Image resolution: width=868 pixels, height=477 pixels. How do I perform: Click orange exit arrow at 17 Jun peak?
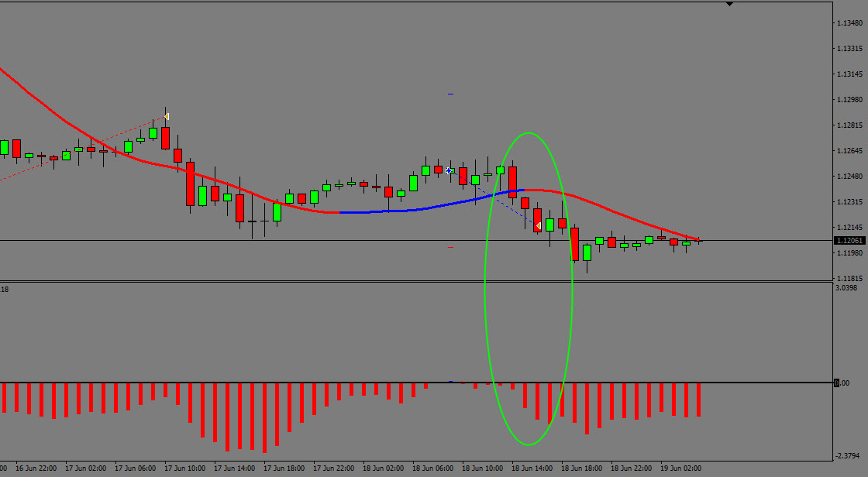(x=166, y=117)
